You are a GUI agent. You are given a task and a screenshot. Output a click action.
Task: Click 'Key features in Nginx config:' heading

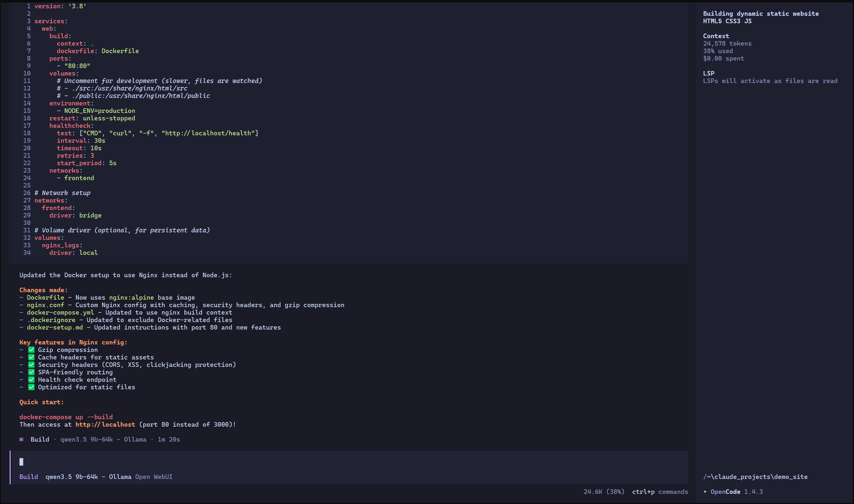coord(73,342)
